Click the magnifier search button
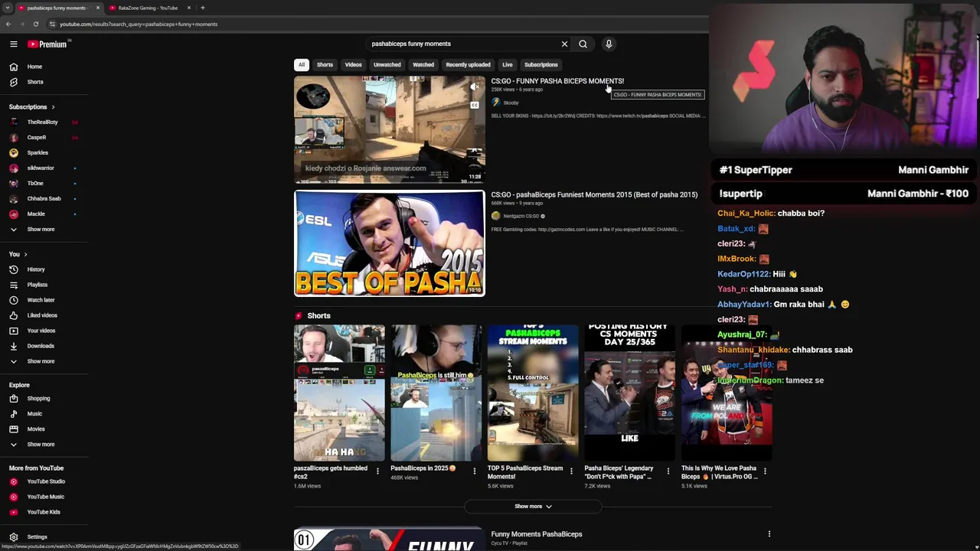Image resolution: width=980 pixels, height=551 pixels. pyautogui.click(x=583, y=44)
